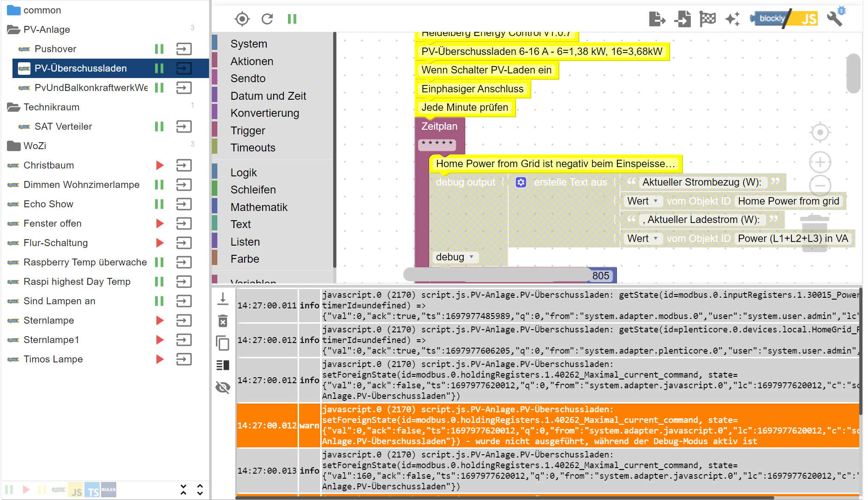Expand the common folder
This screenshot has width=868, height=500.
pos(14,10)
